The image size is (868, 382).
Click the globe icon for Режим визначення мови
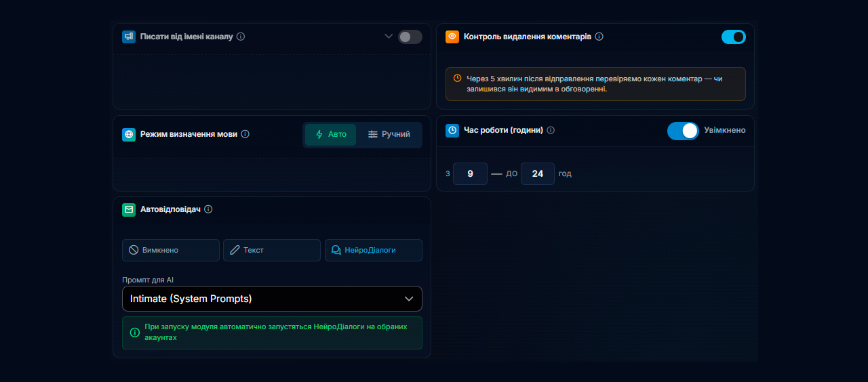pos(129,134)
